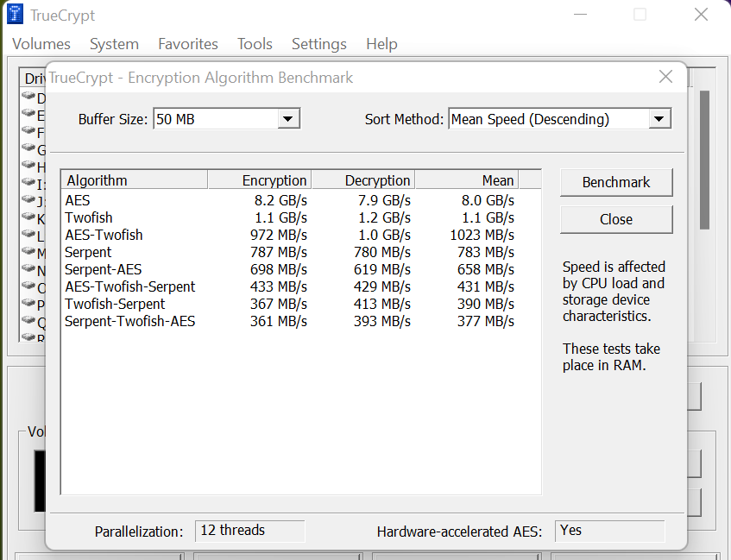Click the 433 MB/s encryption value

278,286
